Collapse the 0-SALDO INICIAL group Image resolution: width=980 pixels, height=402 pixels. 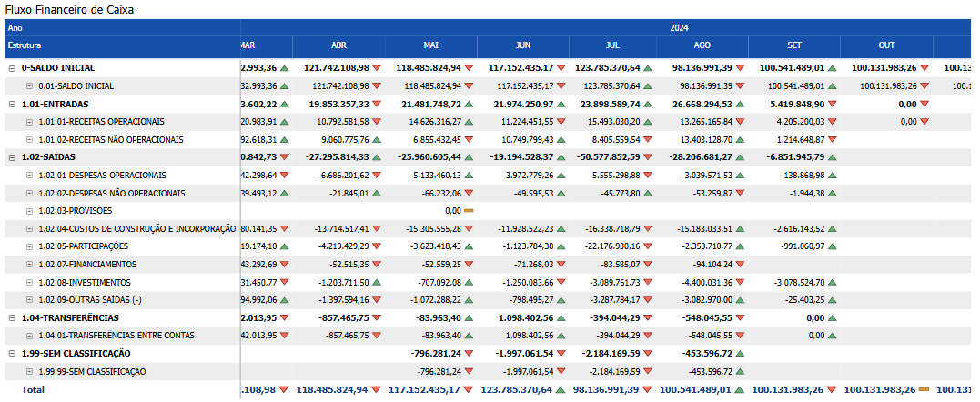coord(12,68)
